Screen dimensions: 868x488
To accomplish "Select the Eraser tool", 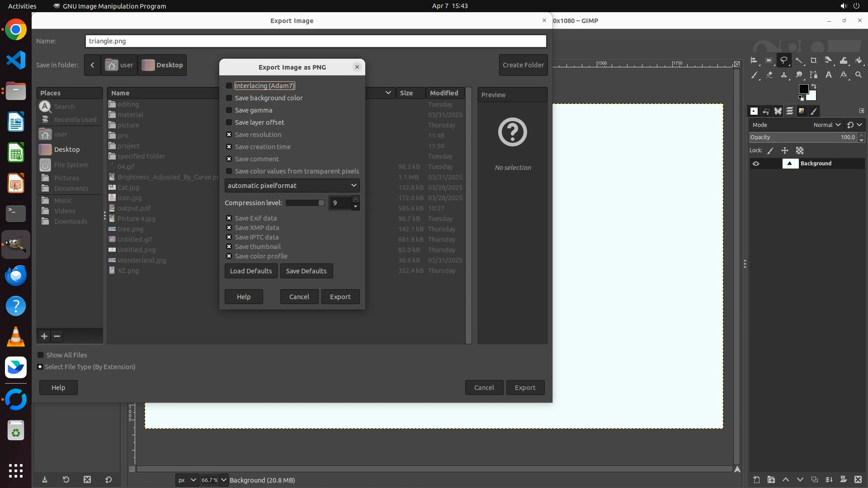I will (769, 75).
